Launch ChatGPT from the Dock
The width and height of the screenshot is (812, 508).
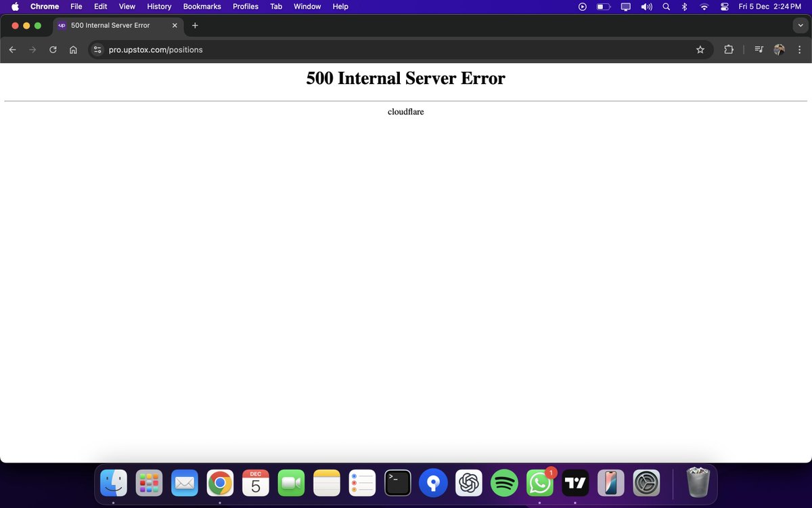point(468,482)
